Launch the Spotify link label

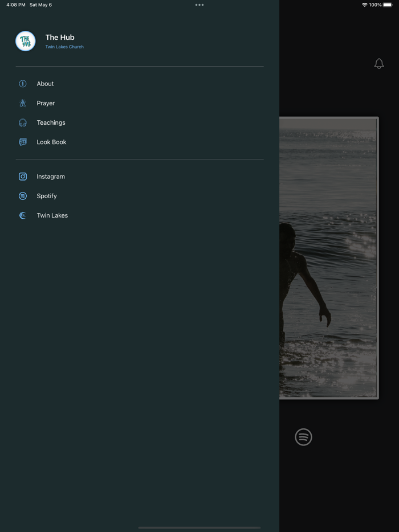click(x=47, y=196)
